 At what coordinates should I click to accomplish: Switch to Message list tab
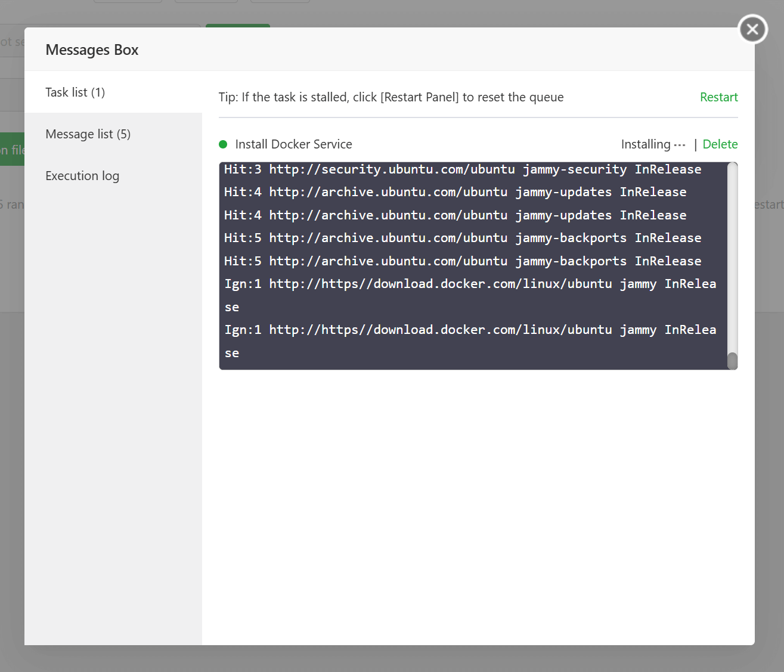(x=113, y=134)
